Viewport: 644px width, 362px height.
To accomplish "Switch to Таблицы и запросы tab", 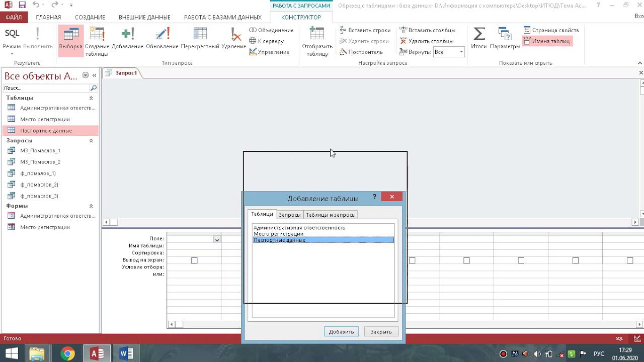I will point(331,215).
